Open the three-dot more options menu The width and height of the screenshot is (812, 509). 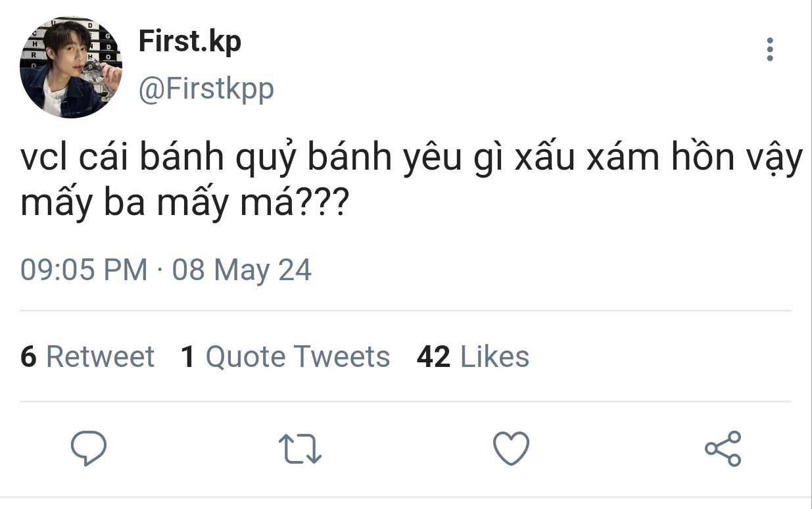(769, 50)
